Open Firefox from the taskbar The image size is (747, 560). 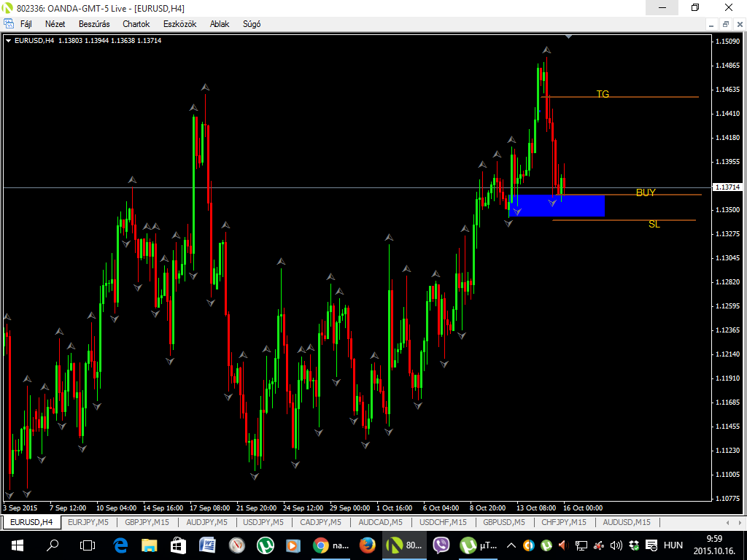pos(367,545)
